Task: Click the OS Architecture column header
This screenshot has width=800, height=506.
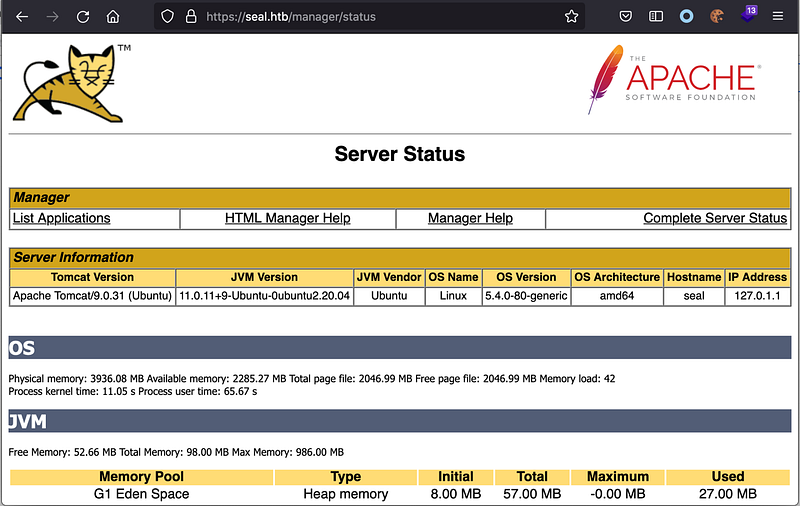Action: coord(617,277)
